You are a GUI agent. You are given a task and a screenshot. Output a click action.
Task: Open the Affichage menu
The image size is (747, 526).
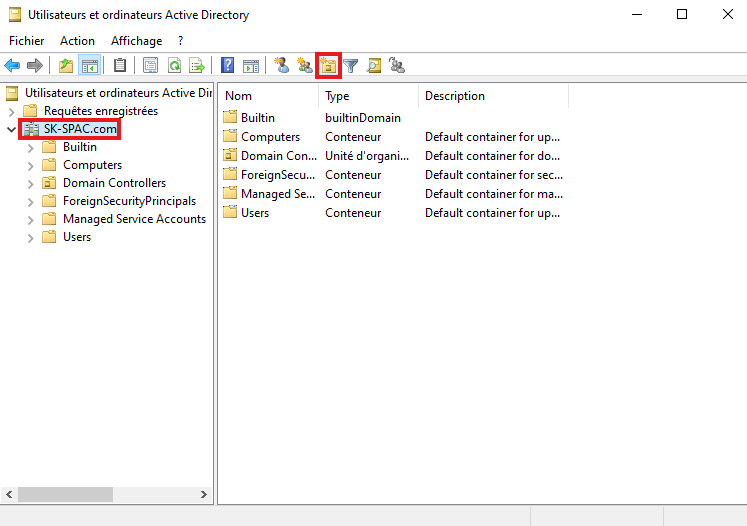click(136, 41)
